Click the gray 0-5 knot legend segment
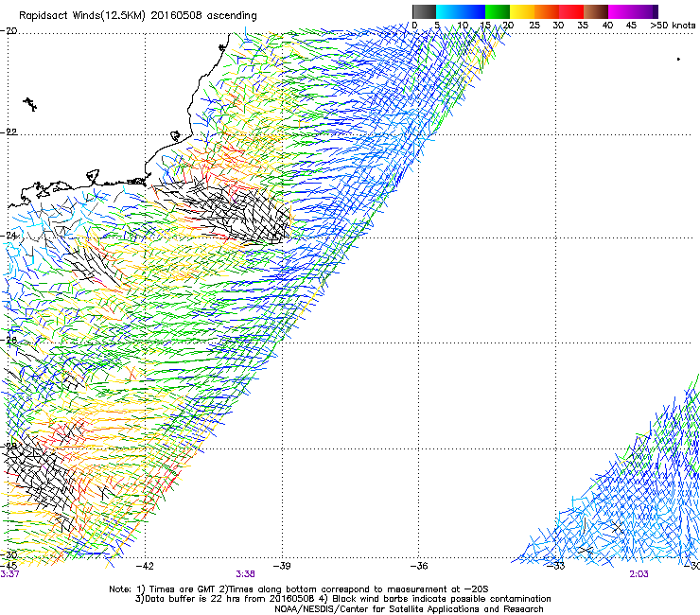The image size is (700, 615). pos(424,11)
